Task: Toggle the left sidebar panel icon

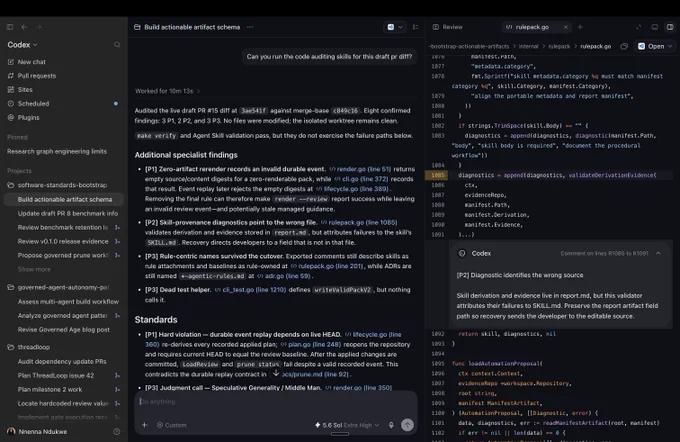Action: (10, 27)
